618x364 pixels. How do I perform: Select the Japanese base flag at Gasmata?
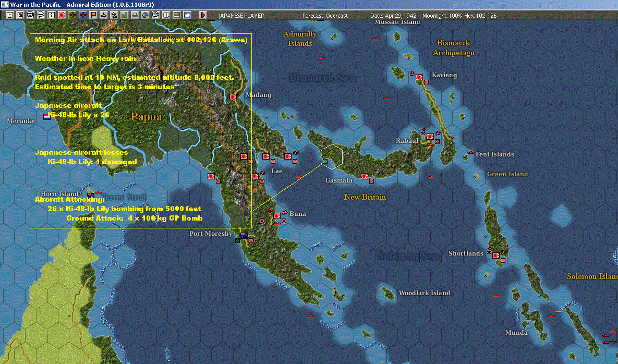[x=365, y=176]
